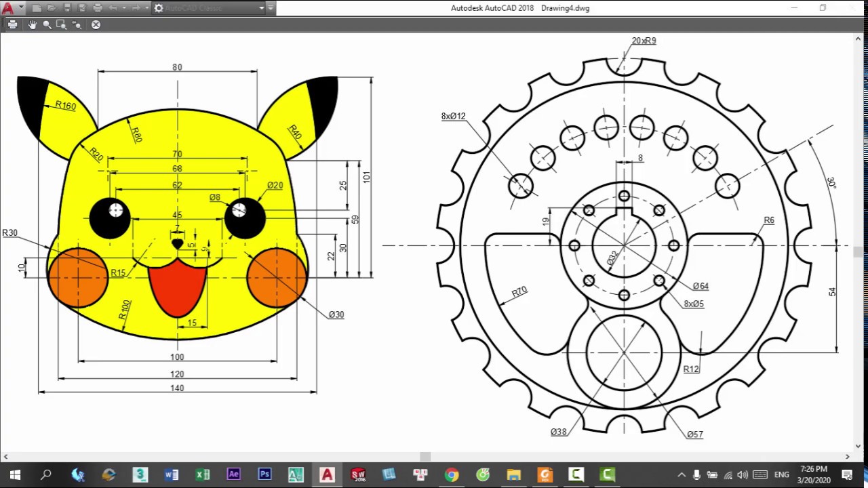The width and height of the screenshot is (868, 488).
Task: Show hidden system tray icons chevron
Action: pos(682,474)
